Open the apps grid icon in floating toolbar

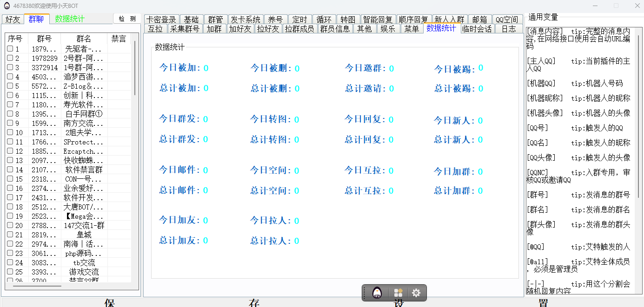click(398, 293)
